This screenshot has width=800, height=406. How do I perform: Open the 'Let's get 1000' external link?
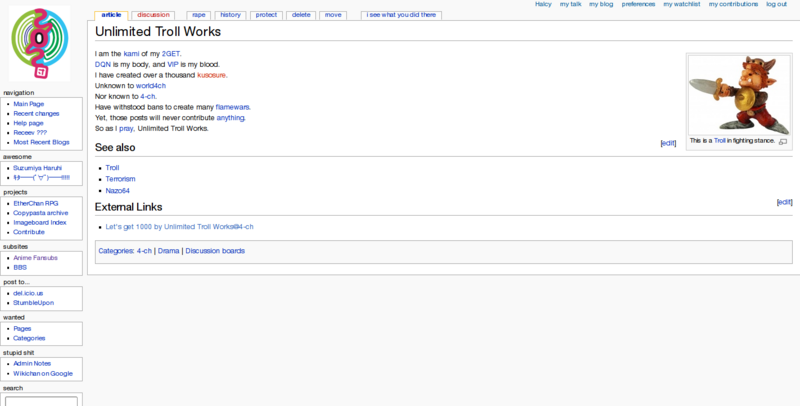coord(172,227)
